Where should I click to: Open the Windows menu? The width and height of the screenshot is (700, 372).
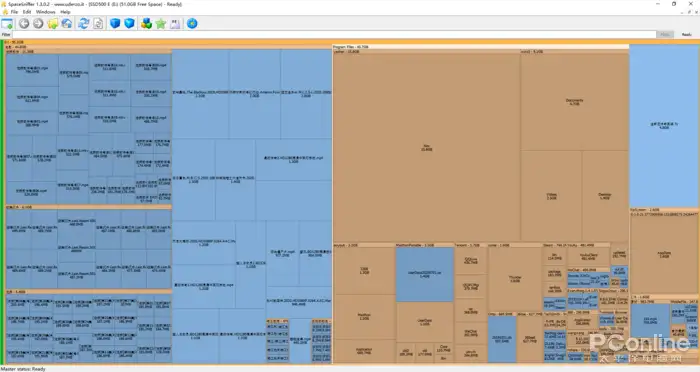pyautogui.click(x=46, y=12)
